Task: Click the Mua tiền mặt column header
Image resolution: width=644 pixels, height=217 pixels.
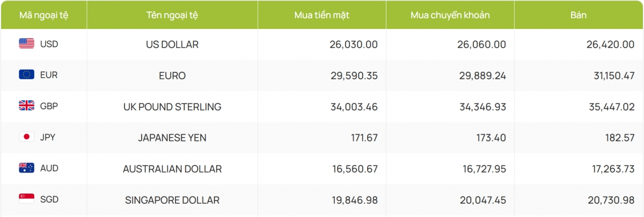Action: click(322, 15)
